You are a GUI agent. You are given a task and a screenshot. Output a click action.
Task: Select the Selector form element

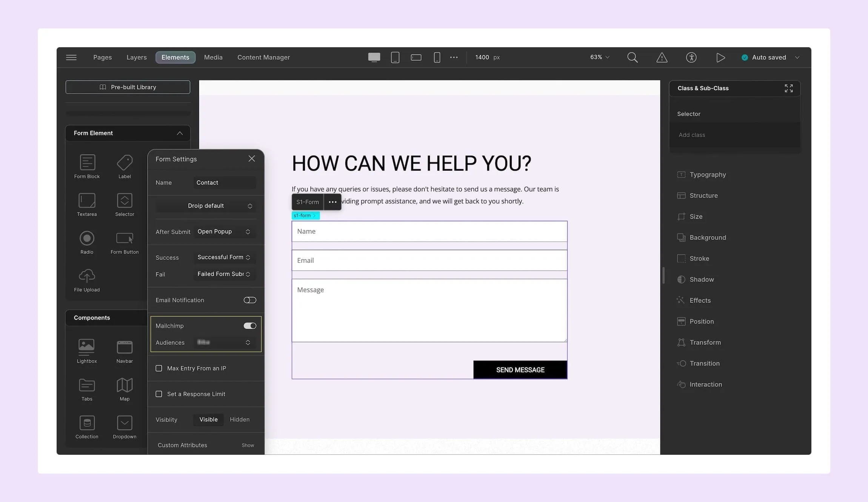coord(125,204)
